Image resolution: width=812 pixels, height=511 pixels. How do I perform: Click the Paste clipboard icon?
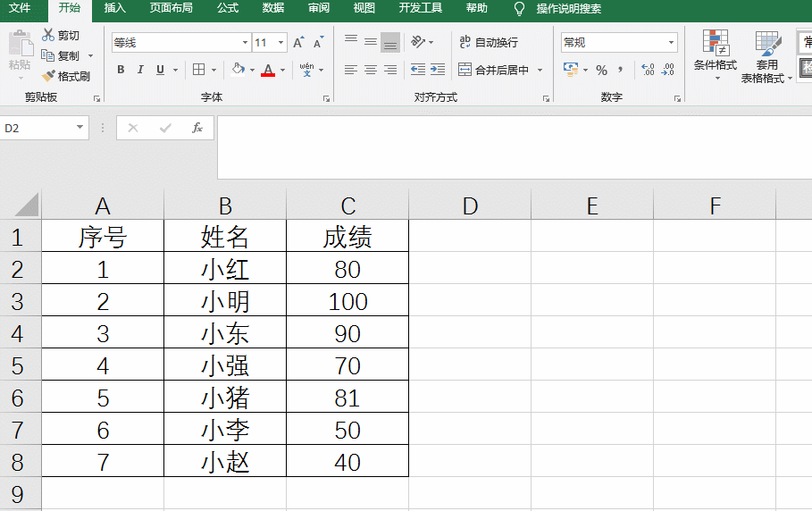[x=21, y=45]
